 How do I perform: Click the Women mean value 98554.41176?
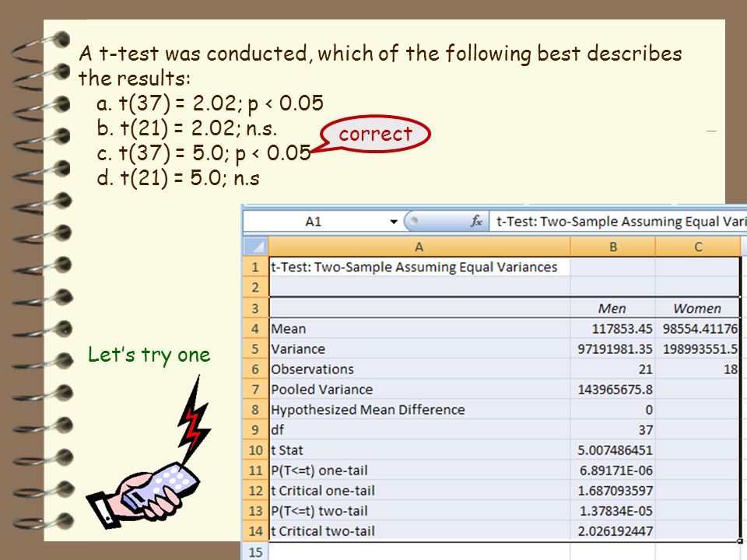(x=698, y=328)
